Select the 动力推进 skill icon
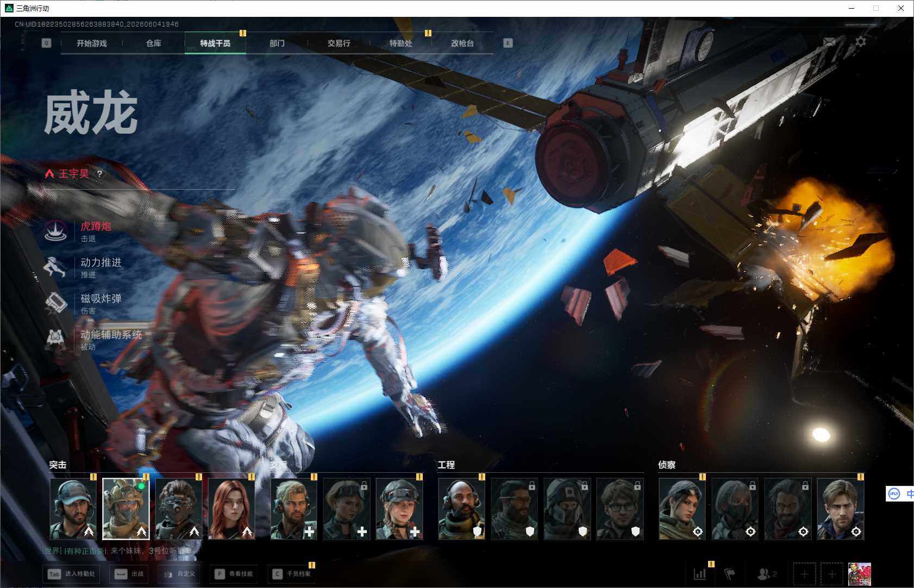Image resolution: width=914 pixels, height=588 pixels. [55, 267]
